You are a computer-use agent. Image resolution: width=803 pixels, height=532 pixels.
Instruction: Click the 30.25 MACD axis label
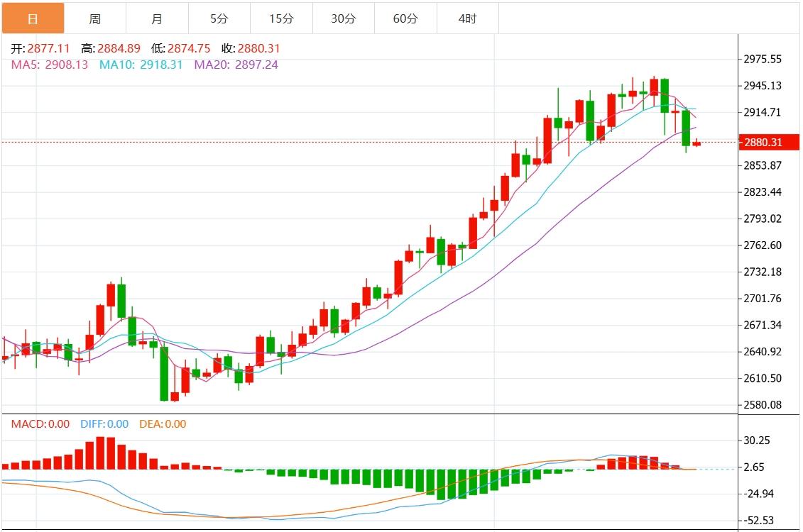pyautogui.click(x=755, y=440)
